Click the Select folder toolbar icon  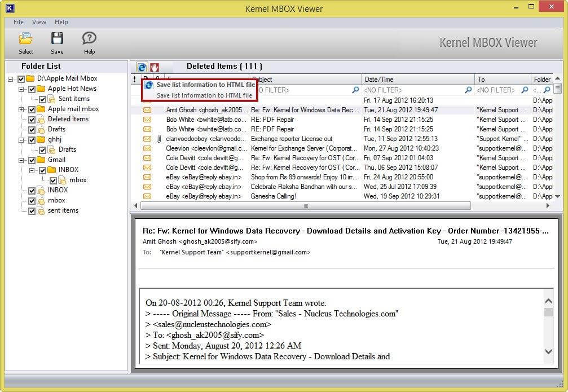26,38
